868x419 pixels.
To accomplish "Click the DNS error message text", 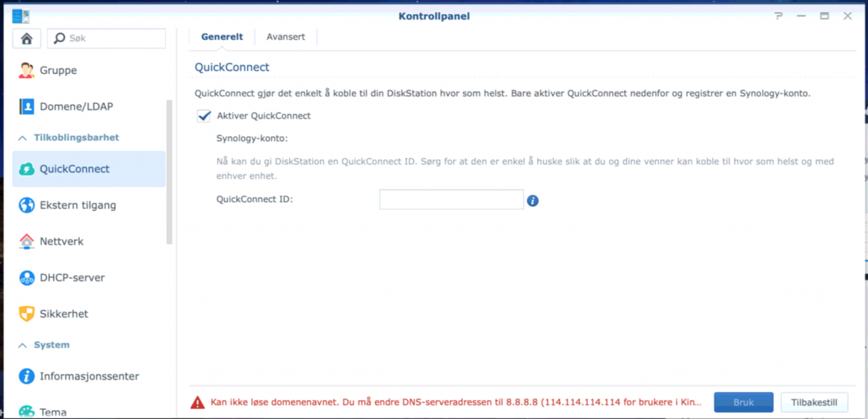I will [456, 403].
